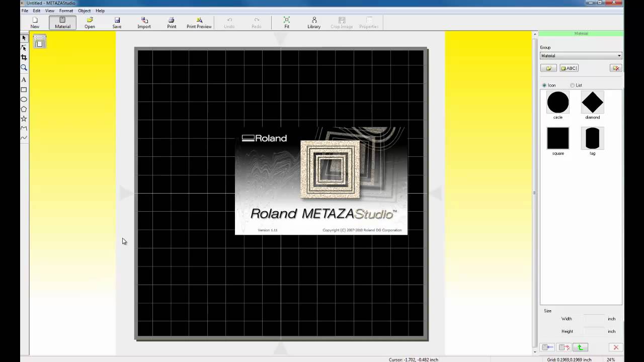This screenshot has width=644, height=362.
Task: Click the vertical scrollbar up arrow
Action: click(x=534, y=34)
